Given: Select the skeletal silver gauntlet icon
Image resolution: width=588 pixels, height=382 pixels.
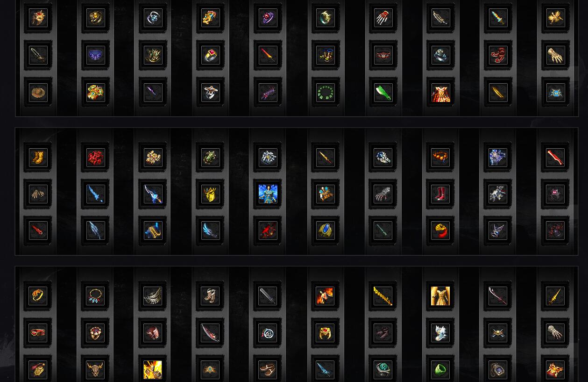Looking at the screenshot, I should (383, 194).
